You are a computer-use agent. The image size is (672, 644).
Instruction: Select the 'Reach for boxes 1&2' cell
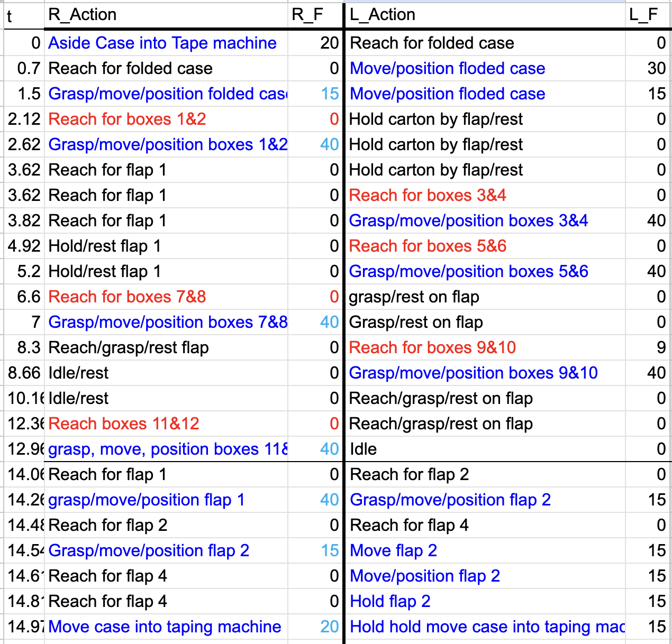125,119
